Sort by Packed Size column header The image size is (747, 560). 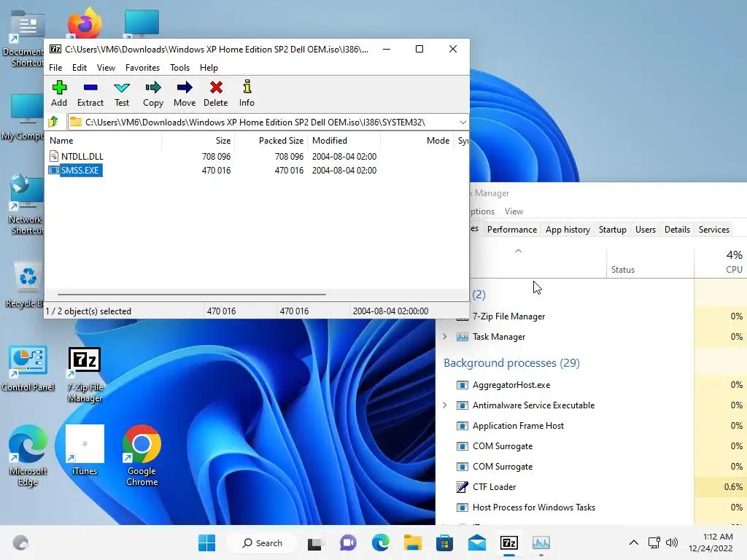(271, 141)
